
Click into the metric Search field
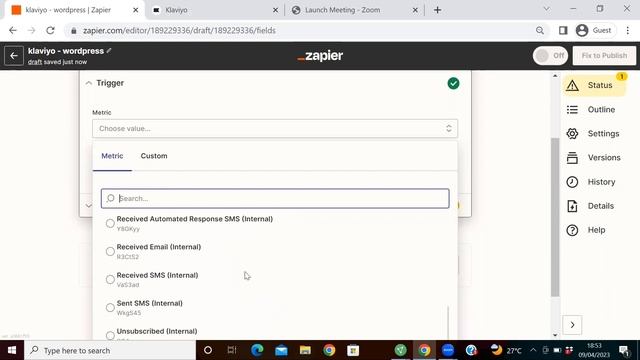coord(275,198)
